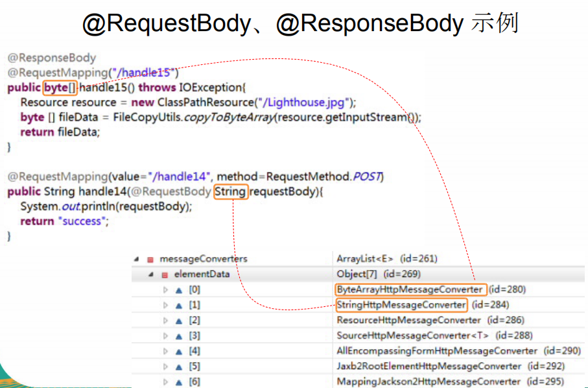Click the blue triangle icon of [3]
Viewport: 588px width, 388px height.
[179, 336]
